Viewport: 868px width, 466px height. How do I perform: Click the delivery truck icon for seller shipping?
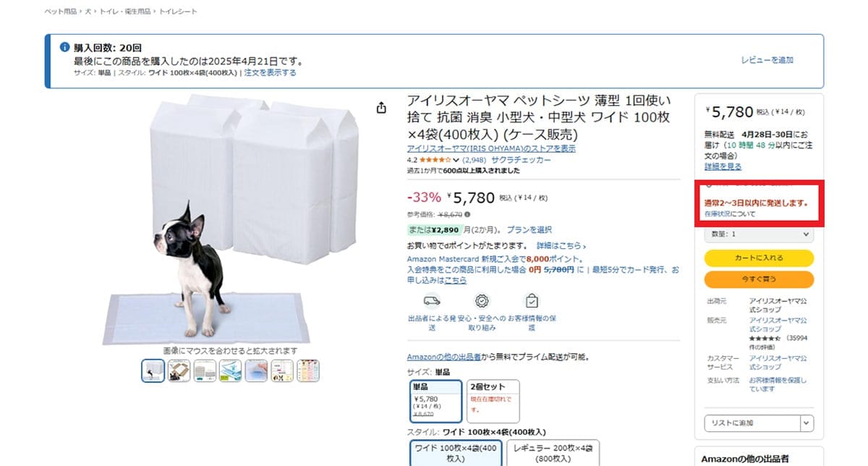[432, 300]
